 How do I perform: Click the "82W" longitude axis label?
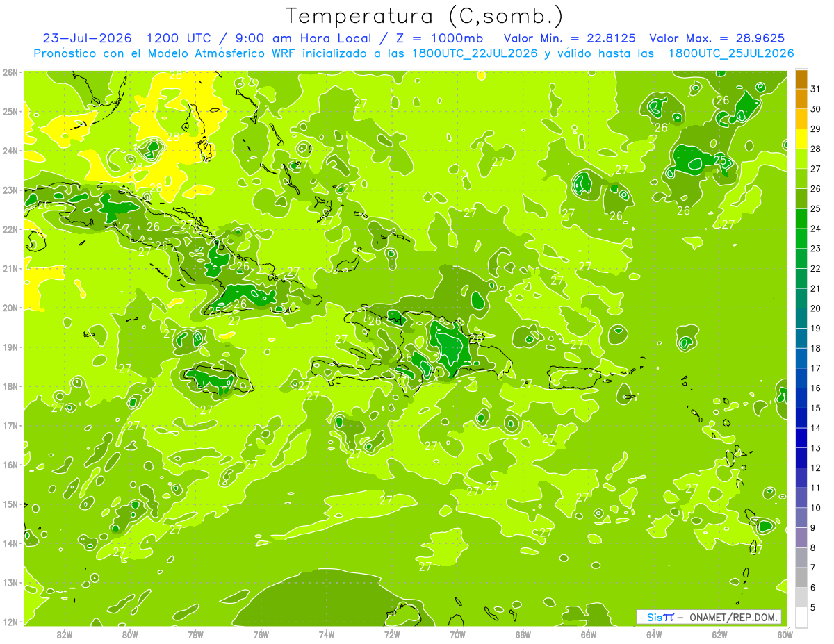pos(65,634)
